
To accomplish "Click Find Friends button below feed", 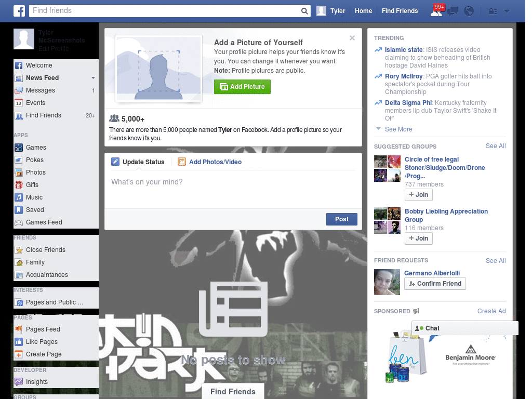I will (233, 392).
